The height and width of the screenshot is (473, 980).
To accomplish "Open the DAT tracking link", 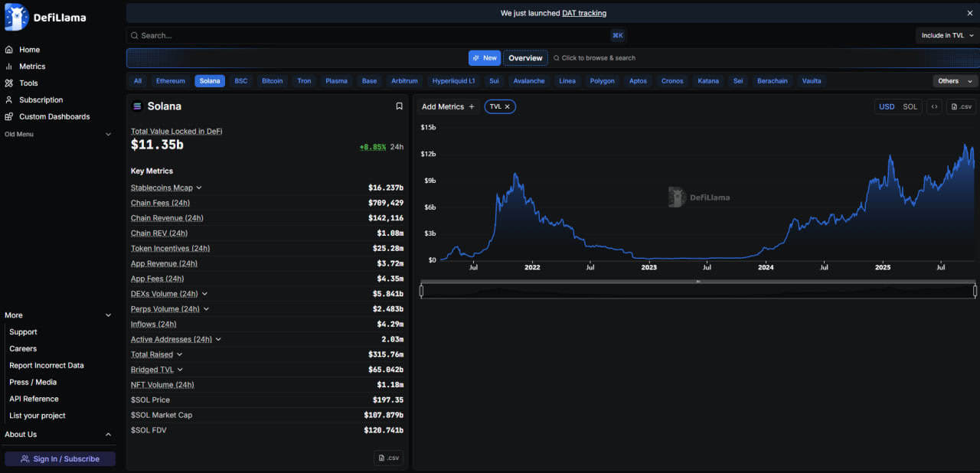I will click(x=583, y=13).
